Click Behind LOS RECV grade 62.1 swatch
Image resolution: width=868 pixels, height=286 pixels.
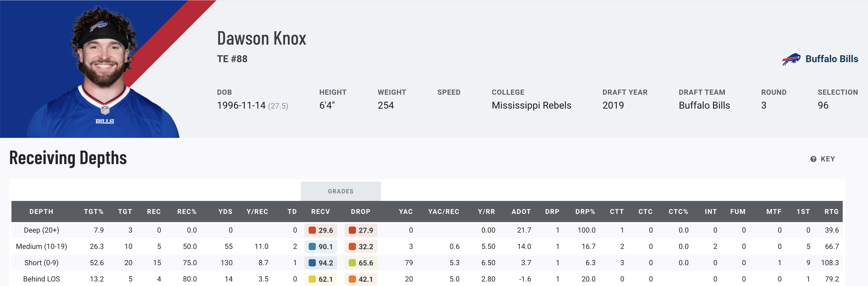click(312, 279)
